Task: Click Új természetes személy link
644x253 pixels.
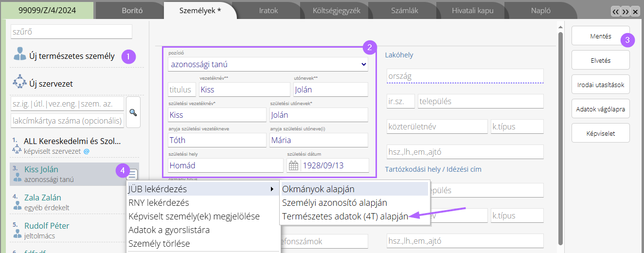Action: 72,55
